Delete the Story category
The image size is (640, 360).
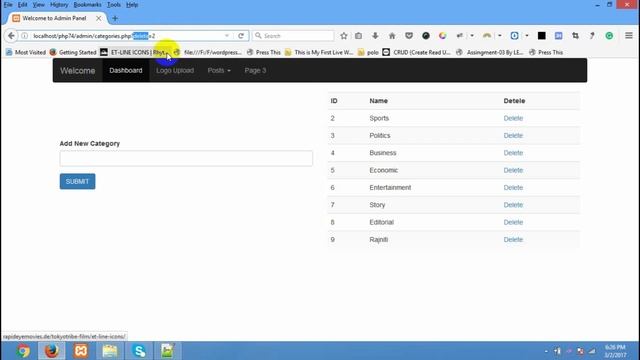(513, 205)
